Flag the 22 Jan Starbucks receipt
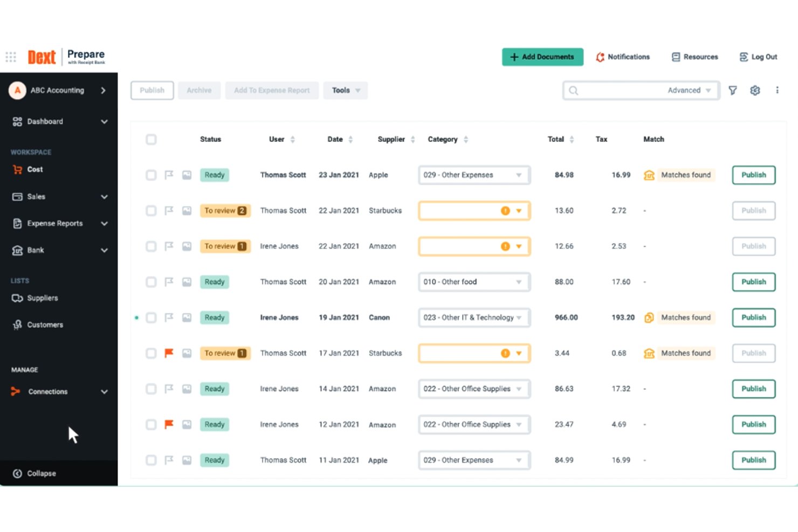This screenshot has height=532, width=798. [169, 210]
